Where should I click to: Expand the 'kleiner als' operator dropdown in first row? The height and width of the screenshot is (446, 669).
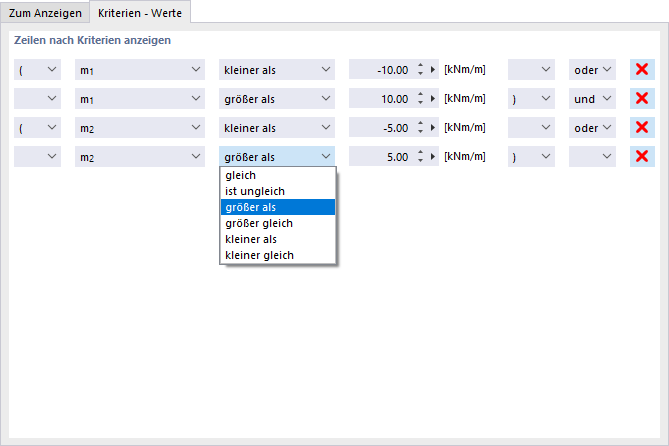277,70
